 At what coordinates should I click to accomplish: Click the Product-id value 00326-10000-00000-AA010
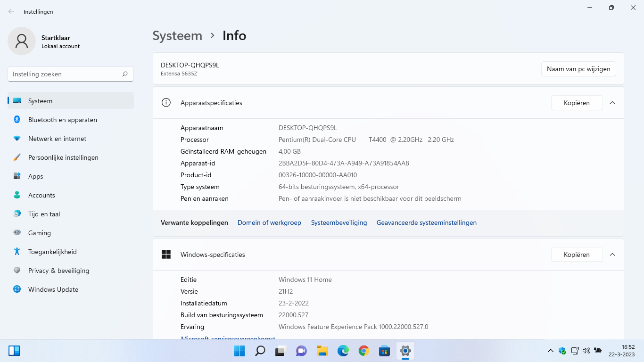318,175
